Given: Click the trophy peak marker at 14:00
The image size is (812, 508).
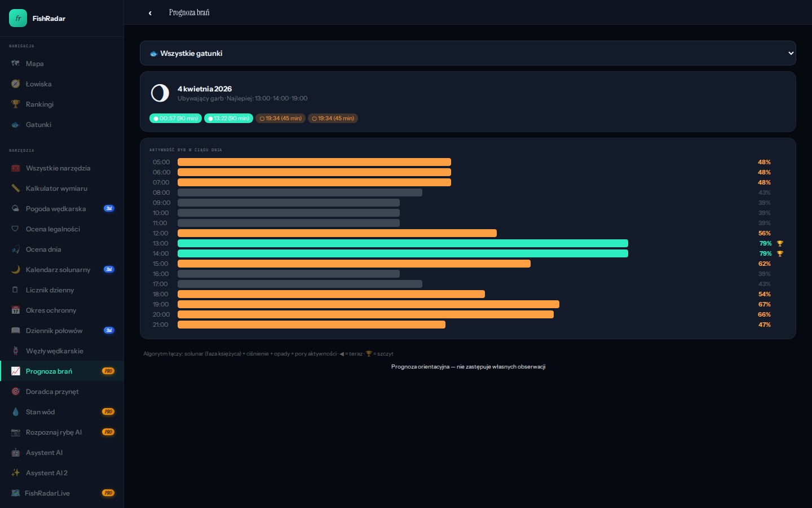Looking at the screenshot, I should click(x=780, y=254).
